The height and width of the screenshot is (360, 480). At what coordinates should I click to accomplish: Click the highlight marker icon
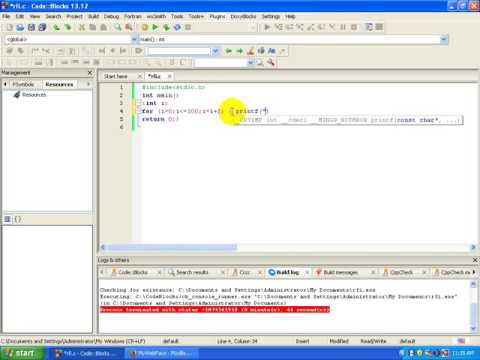251,51
